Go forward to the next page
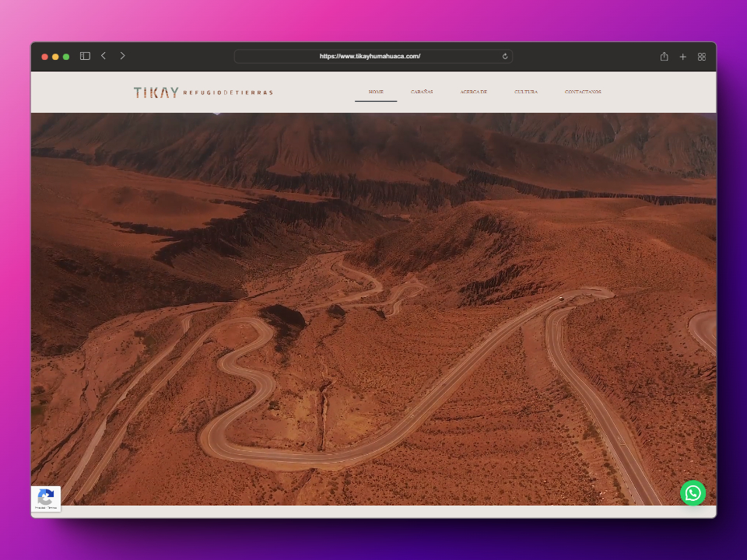Viewport: 747px width, 560px height. (x=122, y=56)
